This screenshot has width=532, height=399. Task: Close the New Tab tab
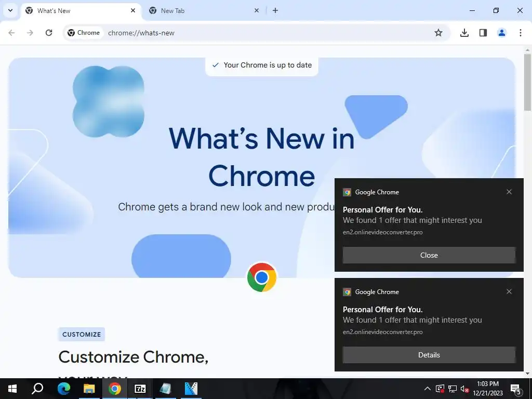coord(257,10)
